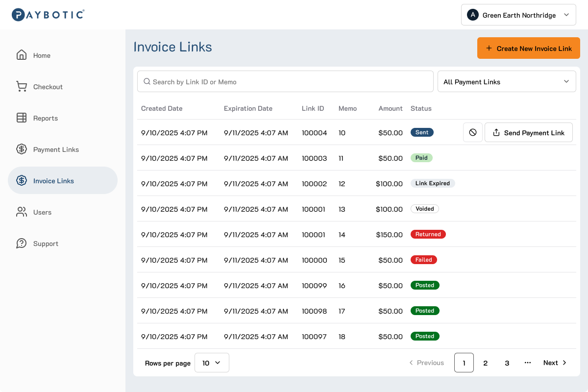Click the Send Payment Link button

tap(528, 132)
